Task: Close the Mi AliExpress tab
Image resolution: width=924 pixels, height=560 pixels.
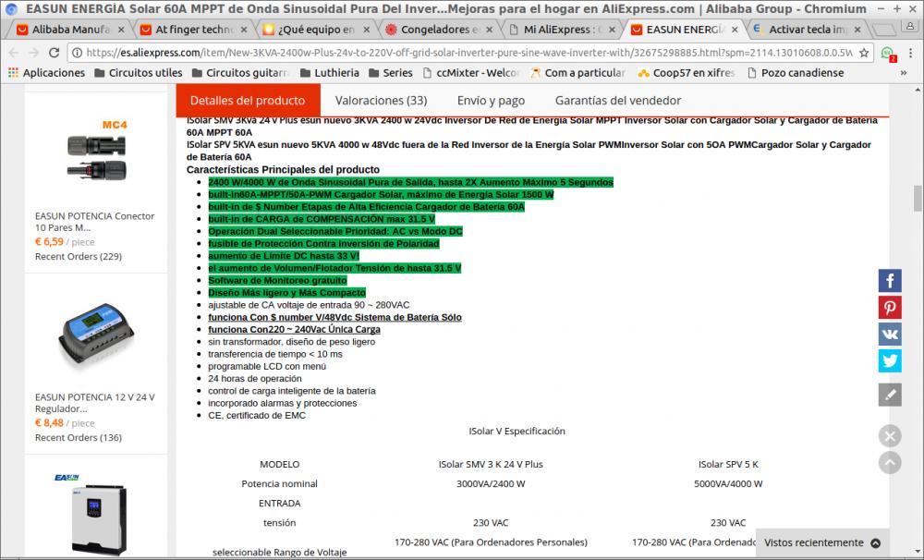Action: [612, 30]
